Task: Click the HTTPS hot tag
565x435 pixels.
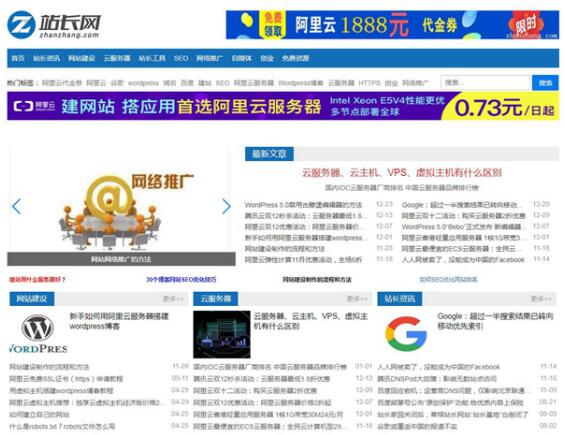Action: (x=369, y=83)
